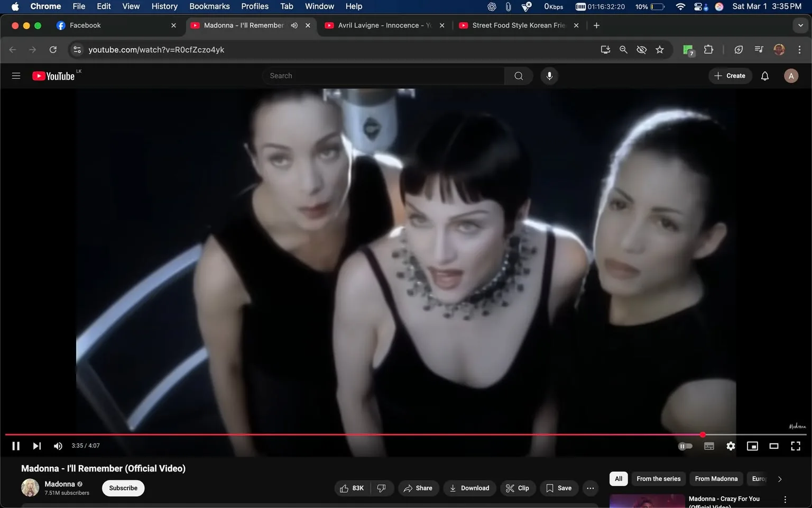Pause the video playback
Viewport: 812px width, 508px height.
(15, 446)
